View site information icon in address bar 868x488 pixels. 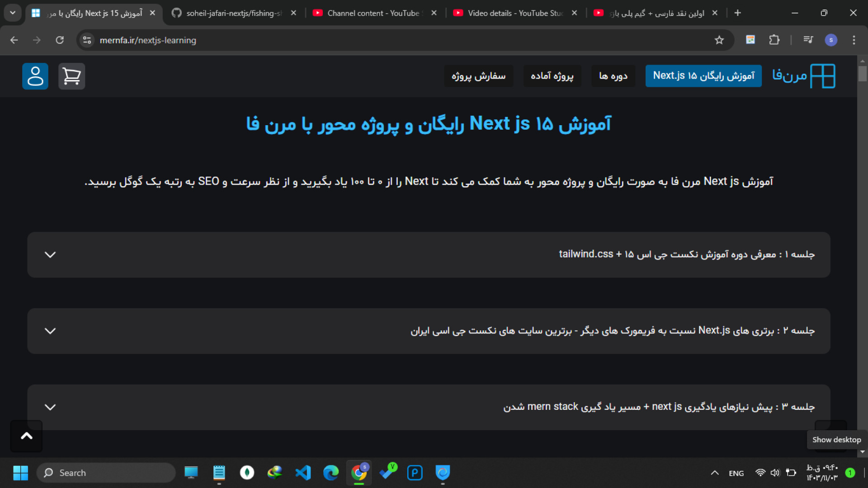(x=87, y=40)
